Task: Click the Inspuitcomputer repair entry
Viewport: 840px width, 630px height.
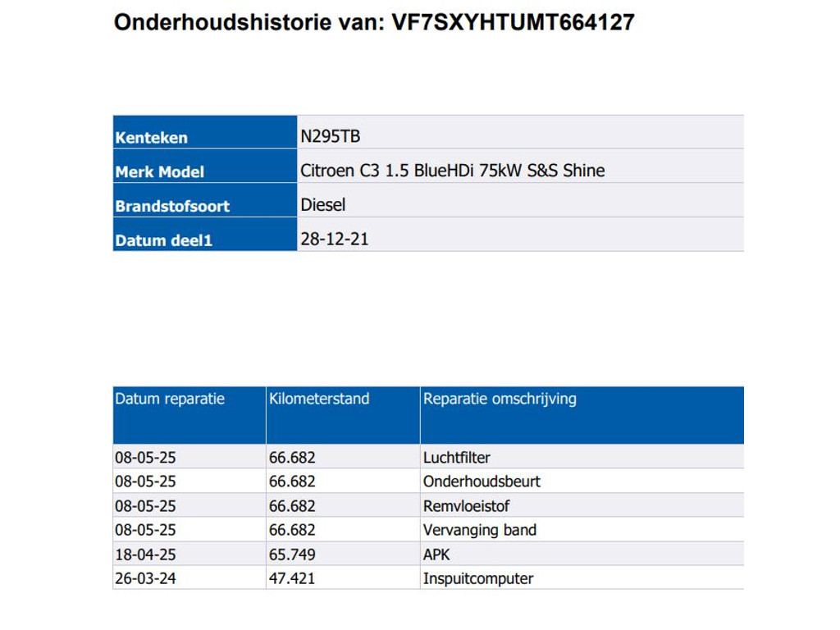Action: [478, 578]
